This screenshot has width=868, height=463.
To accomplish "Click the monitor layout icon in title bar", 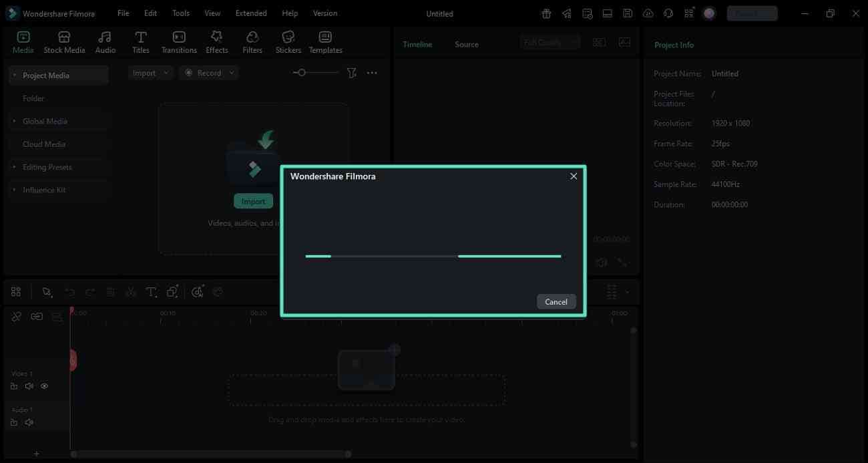I will 607,13.
